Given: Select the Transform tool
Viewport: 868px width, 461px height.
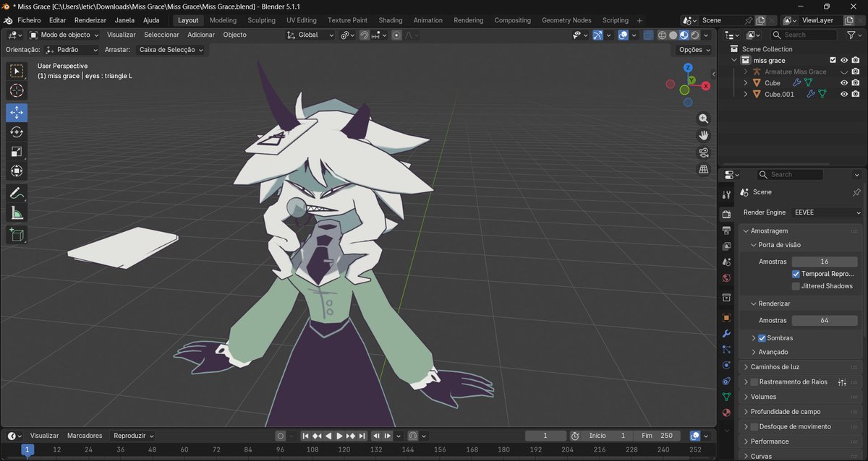Looking at the screenshot, I should pos(17,171).
